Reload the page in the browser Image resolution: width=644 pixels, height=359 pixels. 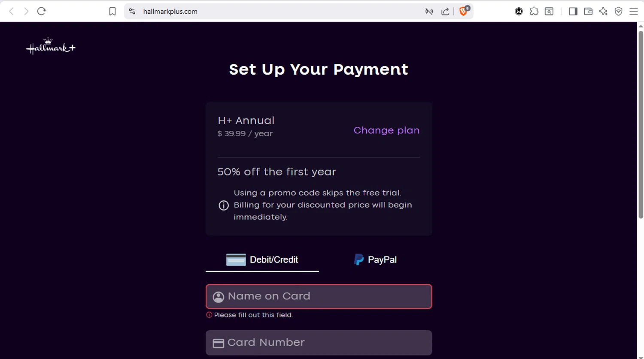[x=41, y=12]
